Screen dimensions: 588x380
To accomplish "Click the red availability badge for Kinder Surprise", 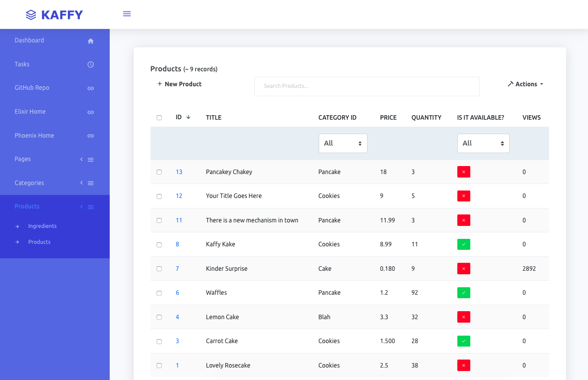I will click(x=463, y=269).
